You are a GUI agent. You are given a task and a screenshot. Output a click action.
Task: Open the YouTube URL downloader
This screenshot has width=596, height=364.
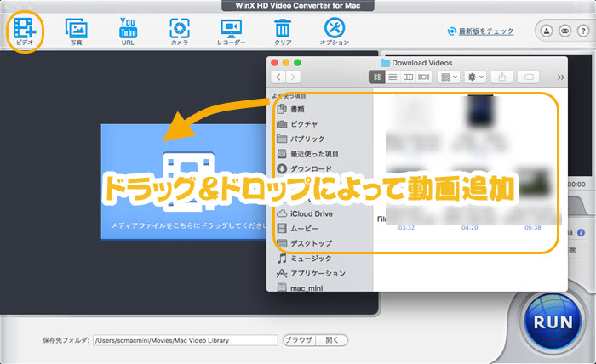[x=128, y=31]
